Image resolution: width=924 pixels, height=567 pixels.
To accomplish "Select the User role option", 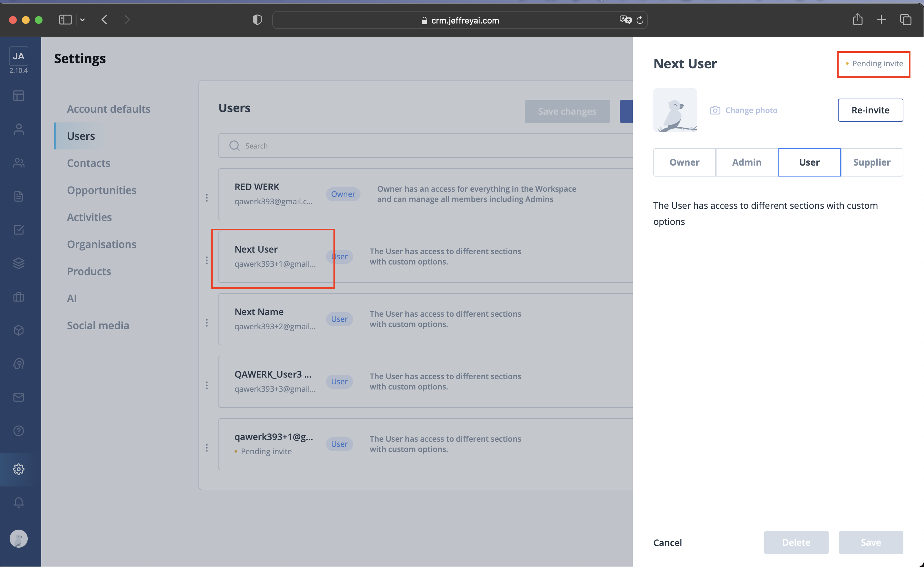I will (809, 162).
